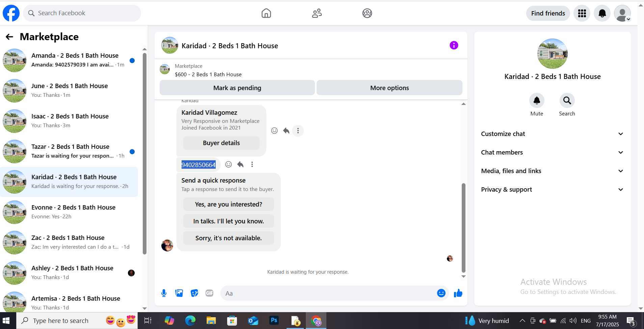
Task: Click Find friends button
Action: point(548,13)
